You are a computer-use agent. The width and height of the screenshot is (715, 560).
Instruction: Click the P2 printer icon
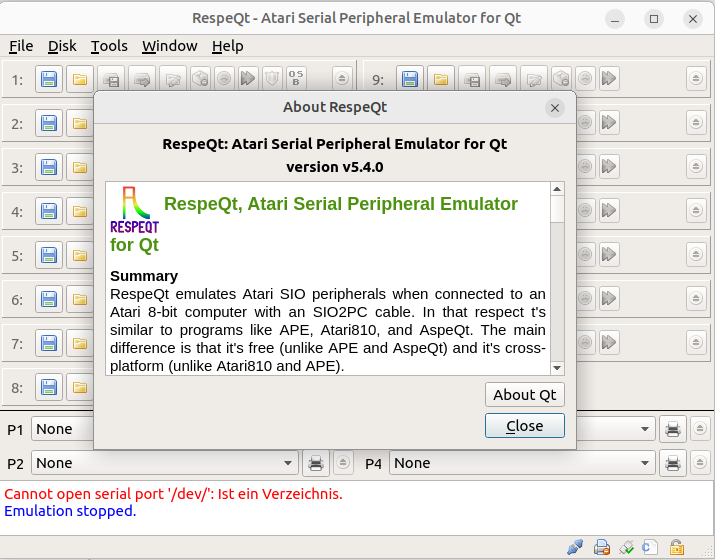(316, 463)
